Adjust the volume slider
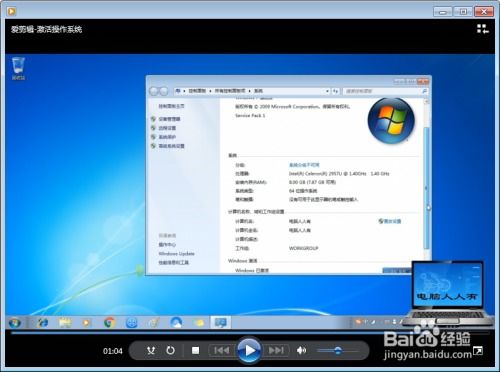This screenshot has height=372, width=500. pyautogui.click(x=337, y=350)
